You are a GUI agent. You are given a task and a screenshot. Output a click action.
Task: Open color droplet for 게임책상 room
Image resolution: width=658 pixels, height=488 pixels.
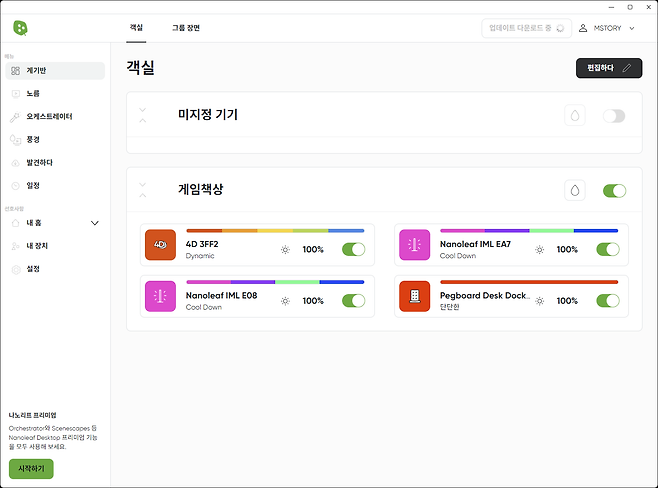575,190
